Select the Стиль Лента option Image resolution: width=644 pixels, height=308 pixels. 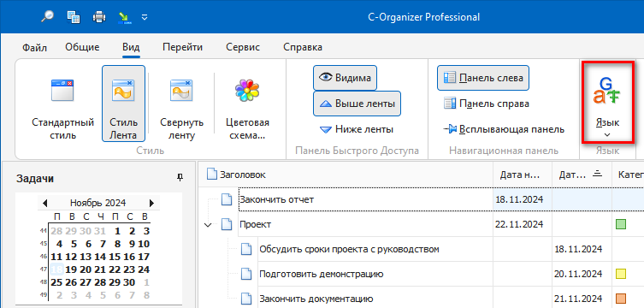124,104
